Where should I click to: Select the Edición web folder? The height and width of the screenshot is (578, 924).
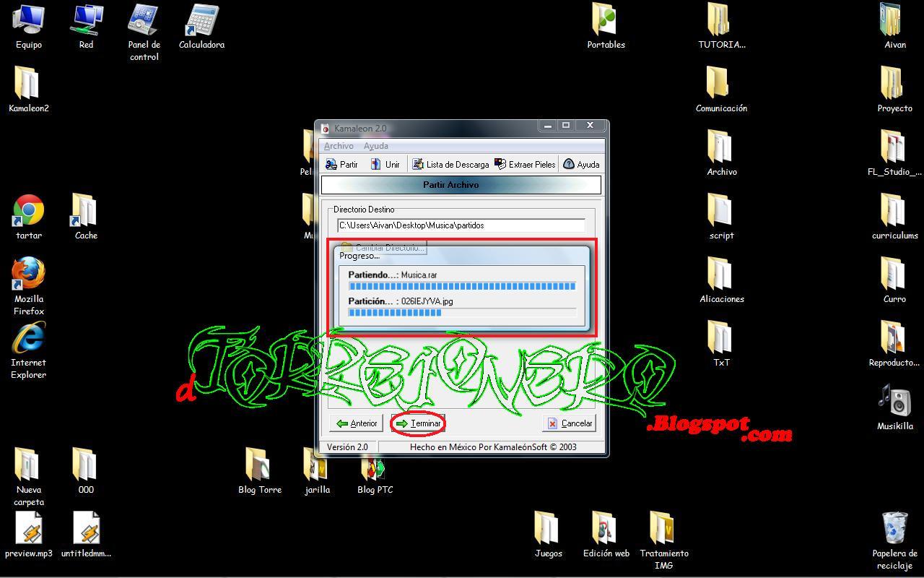pos(606,535)
